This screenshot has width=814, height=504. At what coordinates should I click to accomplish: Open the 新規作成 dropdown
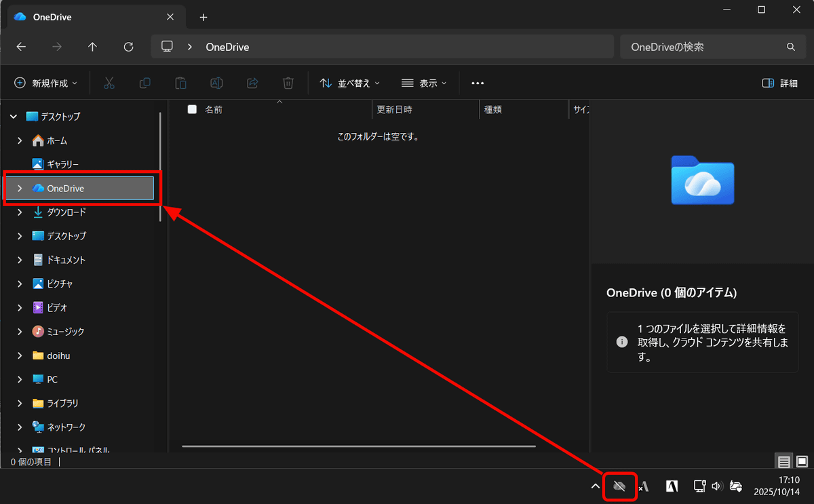45,83
